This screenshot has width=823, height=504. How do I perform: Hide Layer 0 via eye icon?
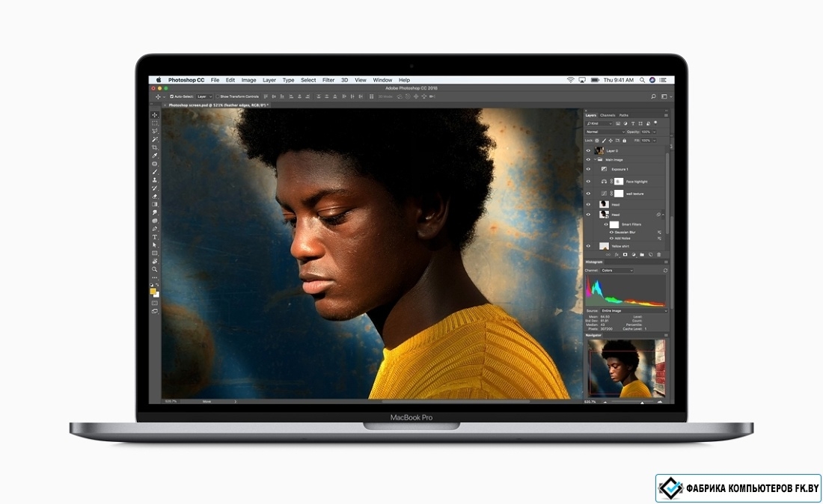(588, 150)
